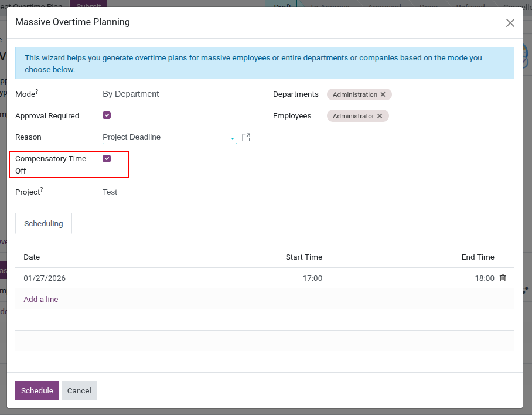Open Project Deadline record via external link icon
The width and height of the screenshot is (532, 415).
pos(245,137)
